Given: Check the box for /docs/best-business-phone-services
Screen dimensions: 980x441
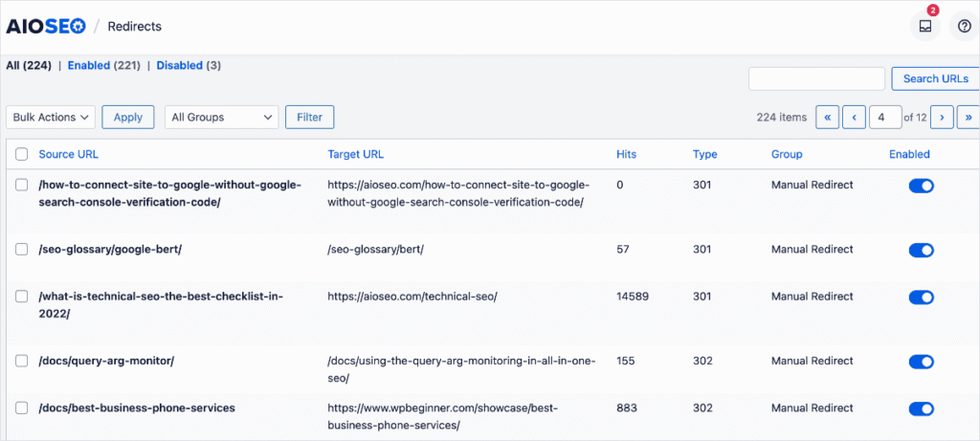Looking at the screenshot, I should [22, 408].
